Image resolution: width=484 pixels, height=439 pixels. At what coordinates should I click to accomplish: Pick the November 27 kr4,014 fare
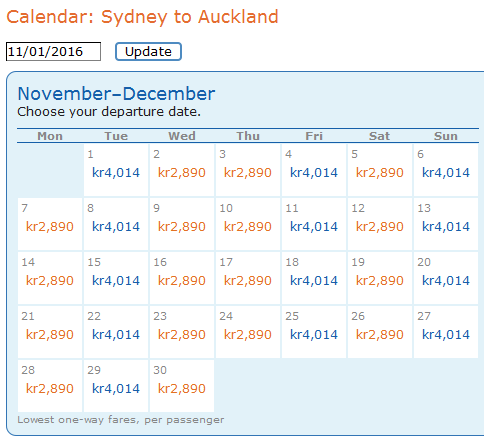[446, 335]
